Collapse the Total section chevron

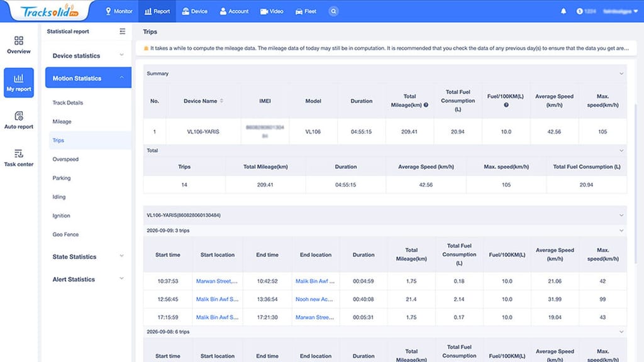[621, 151]
